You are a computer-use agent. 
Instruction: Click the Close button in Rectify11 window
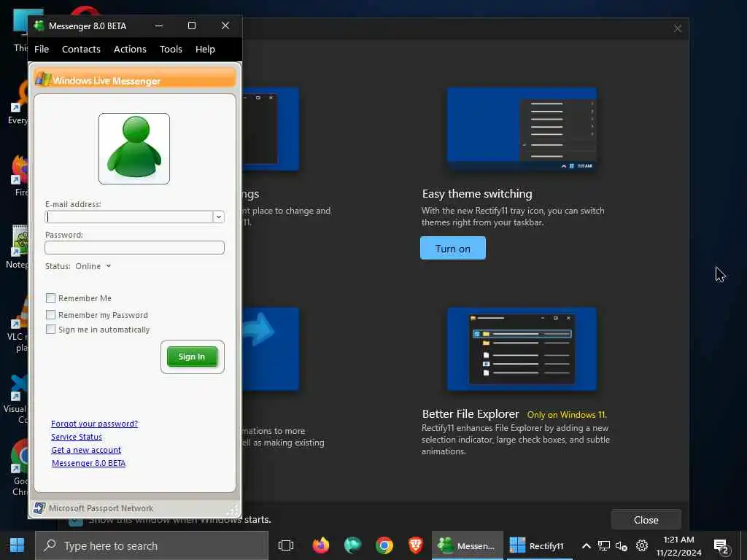coord(646,520)
